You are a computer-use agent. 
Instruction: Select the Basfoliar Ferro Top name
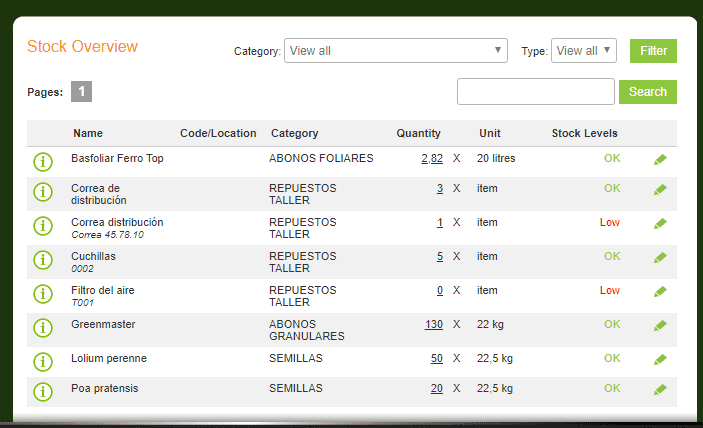[x=117, y=158]
